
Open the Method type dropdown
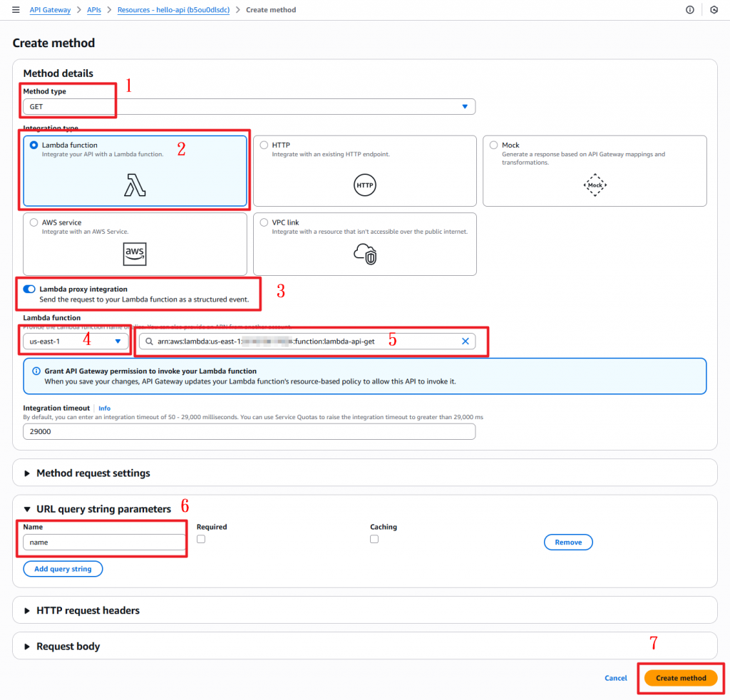point(249,107)
